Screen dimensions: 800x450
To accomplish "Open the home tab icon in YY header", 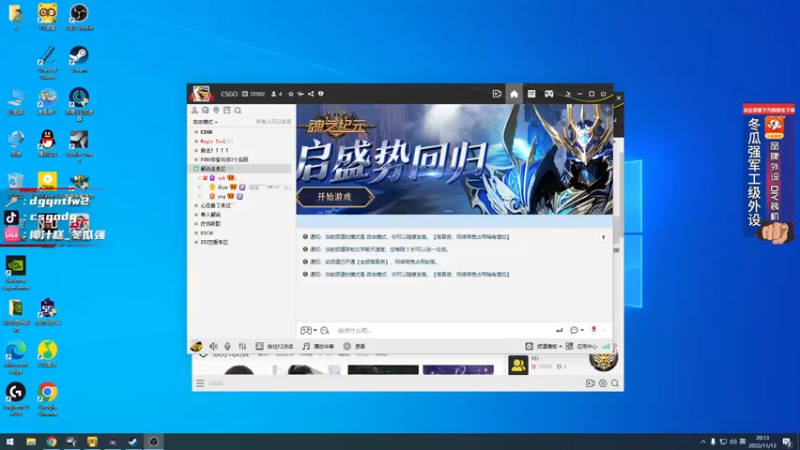I will click(x=514, y=94).
